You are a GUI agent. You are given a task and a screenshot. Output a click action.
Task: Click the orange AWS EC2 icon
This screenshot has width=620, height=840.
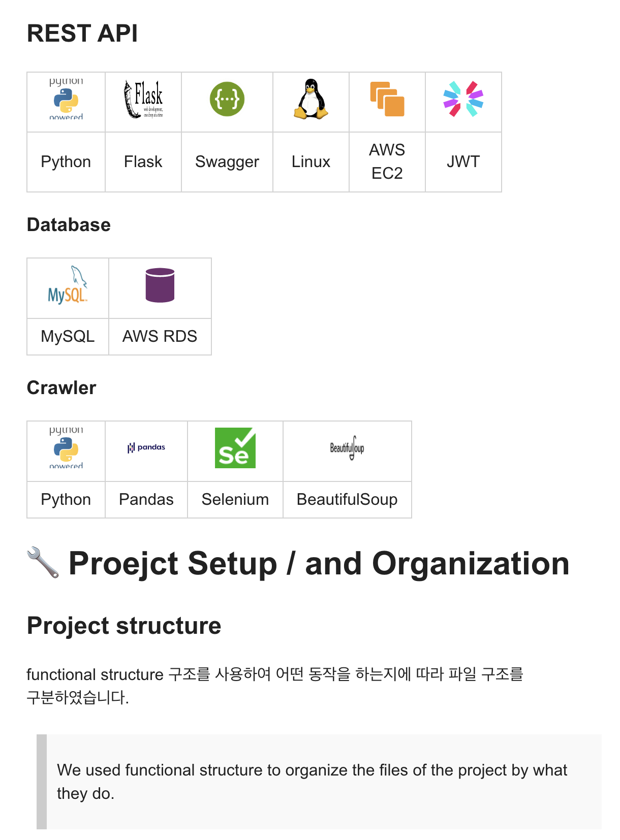[387, 99]
